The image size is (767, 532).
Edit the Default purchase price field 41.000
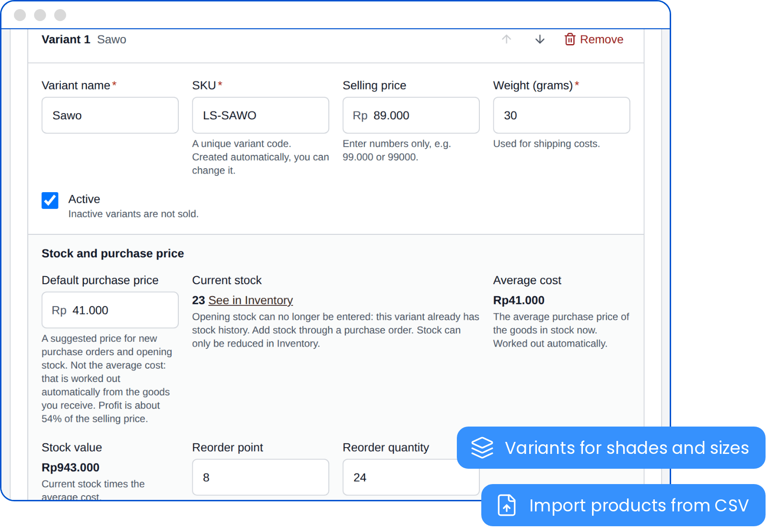pyautogui.click(x=110, y=310)
